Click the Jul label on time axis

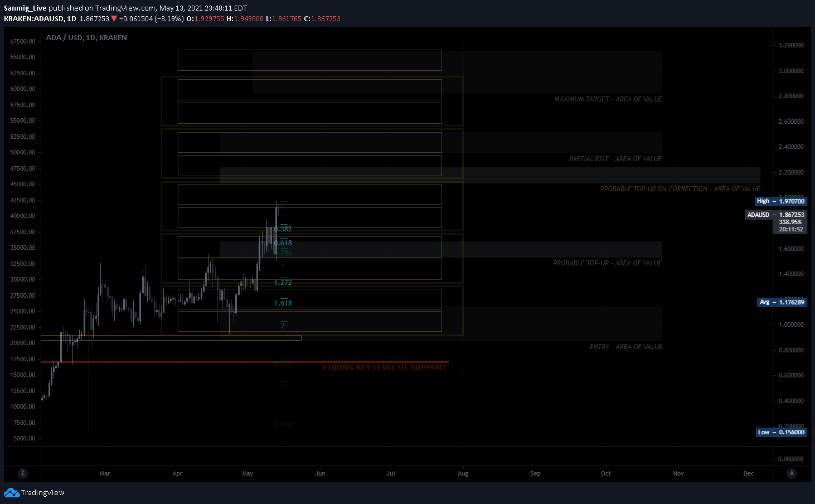tap(391, 473)
